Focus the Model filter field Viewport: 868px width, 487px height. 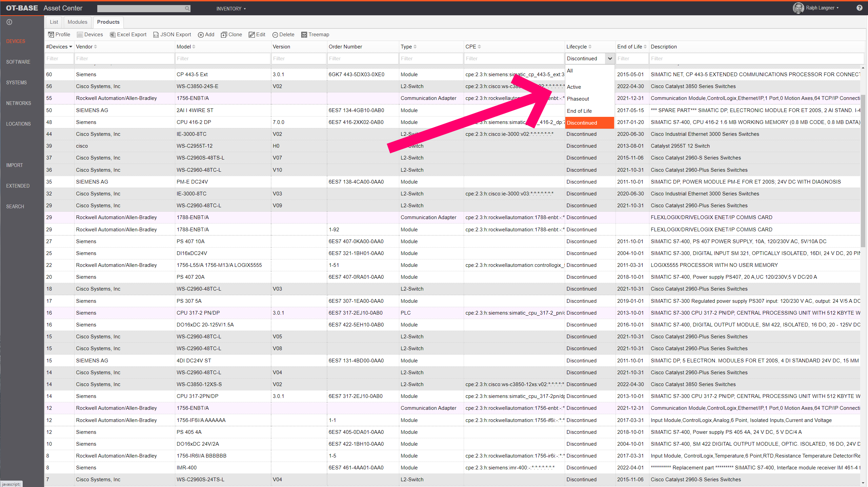(x=223, y=59)
